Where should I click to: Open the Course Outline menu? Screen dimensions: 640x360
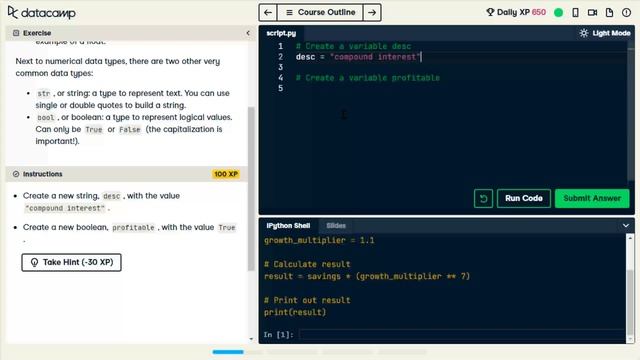[320, 12]
